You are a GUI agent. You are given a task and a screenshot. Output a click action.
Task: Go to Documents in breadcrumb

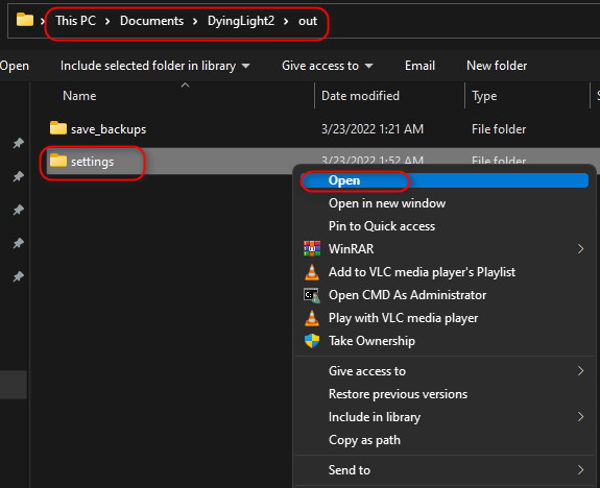(x=152, y=21)
